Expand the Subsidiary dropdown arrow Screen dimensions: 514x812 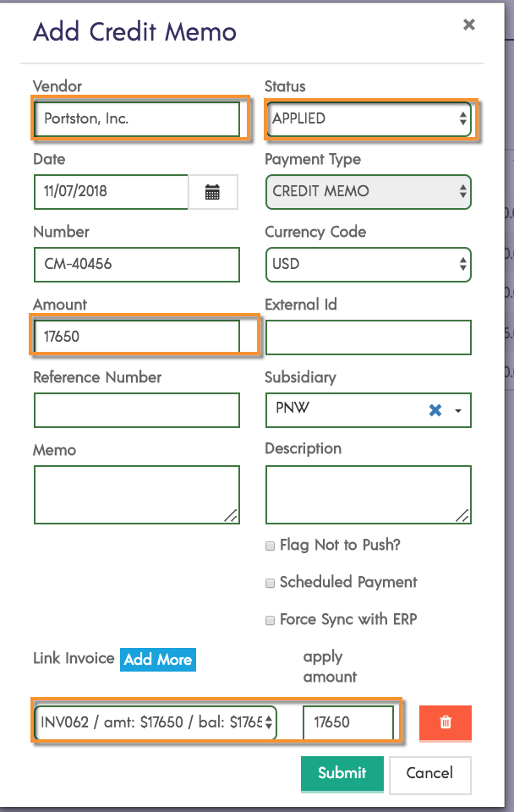(x=458, y=411)
